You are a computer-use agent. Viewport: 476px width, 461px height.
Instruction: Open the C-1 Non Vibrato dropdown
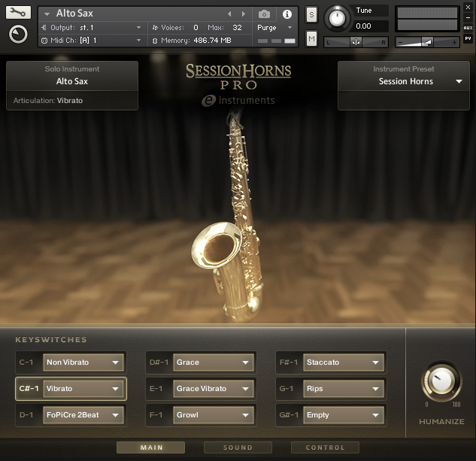(83, 362)
